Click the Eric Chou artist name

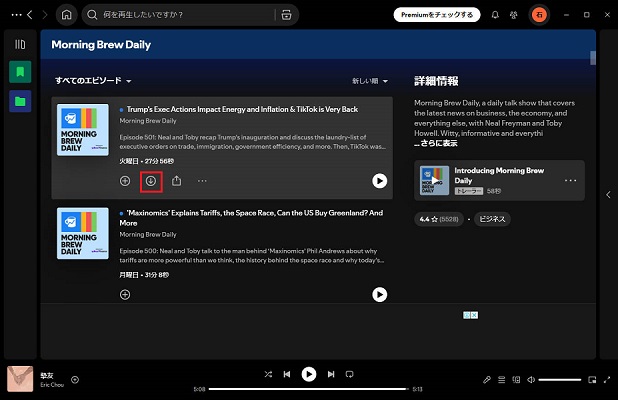[x=52, y=385]
